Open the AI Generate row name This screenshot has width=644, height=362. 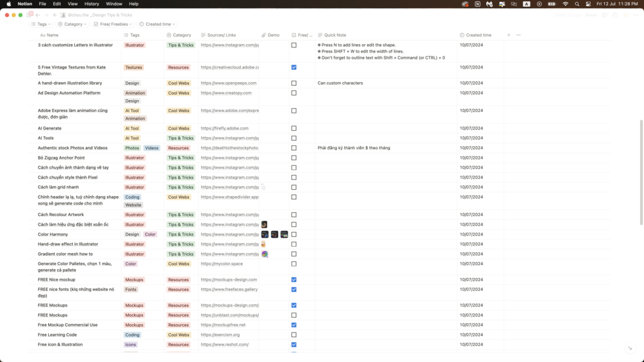[x=50, y=128]
